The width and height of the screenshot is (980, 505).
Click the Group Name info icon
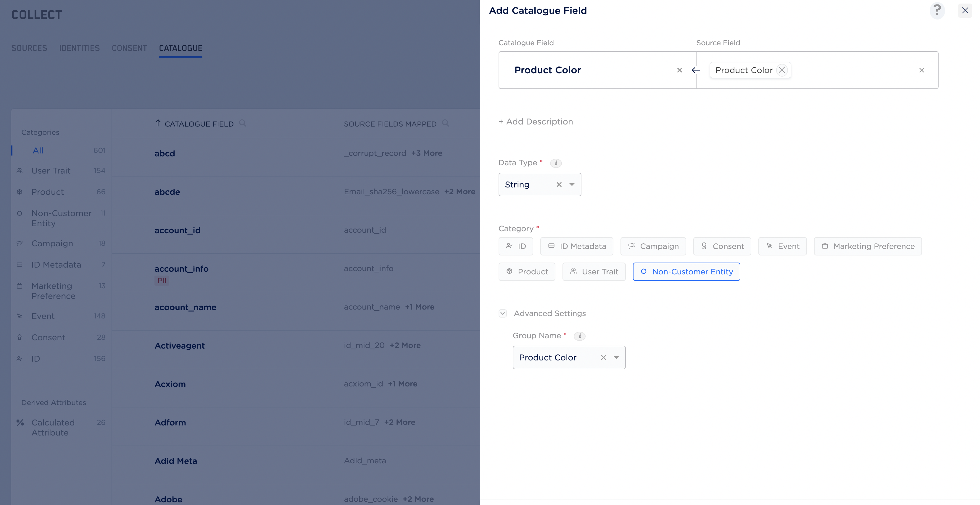point(579,336)
